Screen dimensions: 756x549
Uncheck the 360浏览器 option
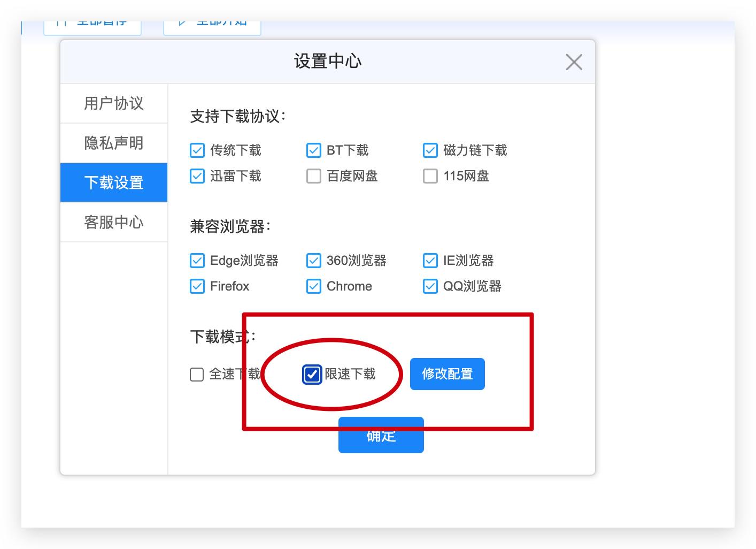pos(313,261)
